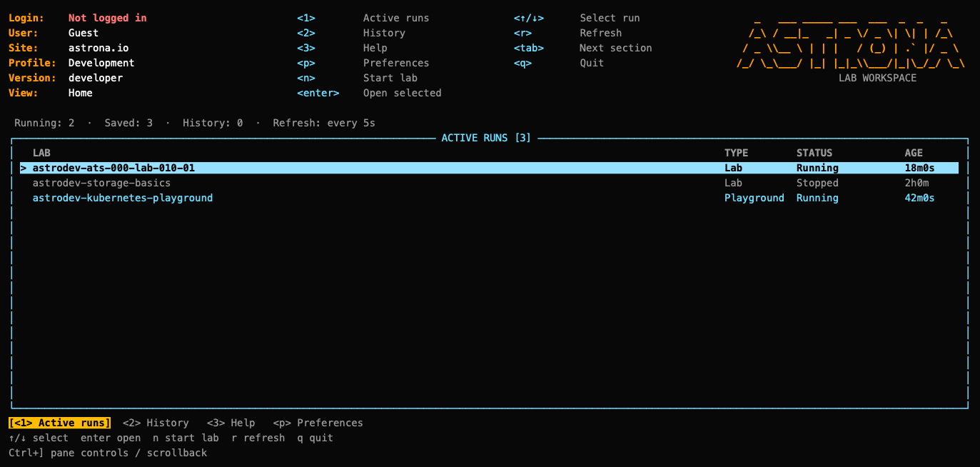This screenshot has width=980, height=467.
Task: Click the 18m0s age cell
Action: point(920,168)
